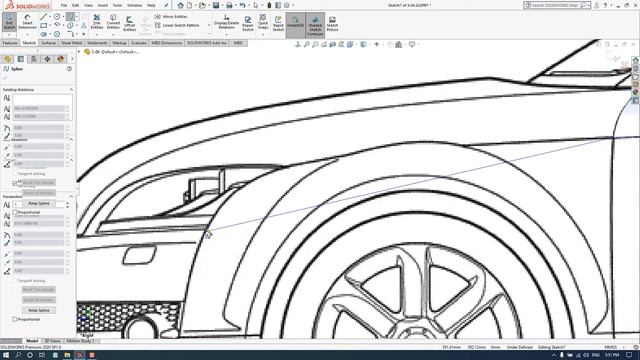This screenshot has height=360, width=640.
Task: Click the Search SOLIDWORKS Help box
Action: [556, 5]
